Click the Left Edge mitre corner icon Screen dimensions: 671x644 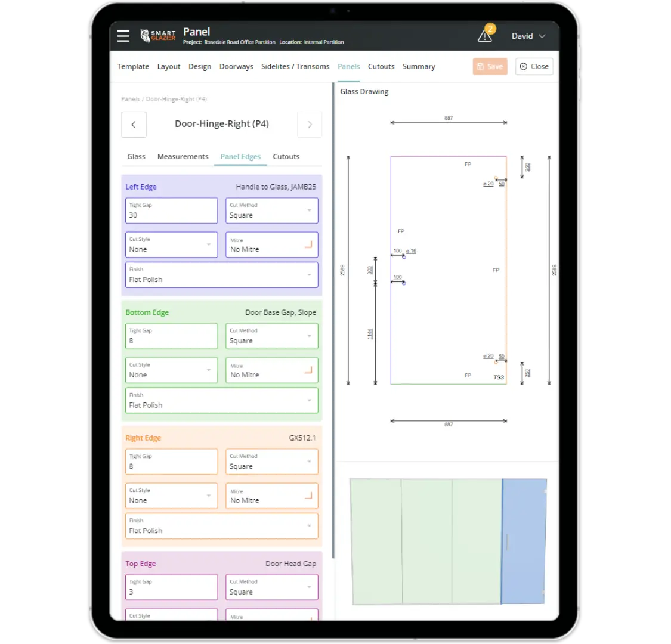(308, 244)
